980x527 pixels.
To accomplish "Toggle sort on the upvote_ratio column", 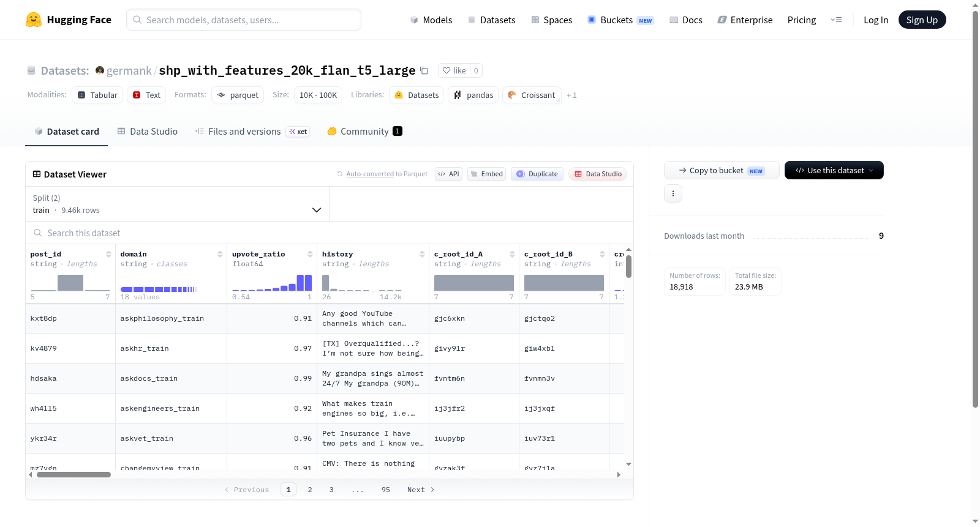I will point(310,254).
